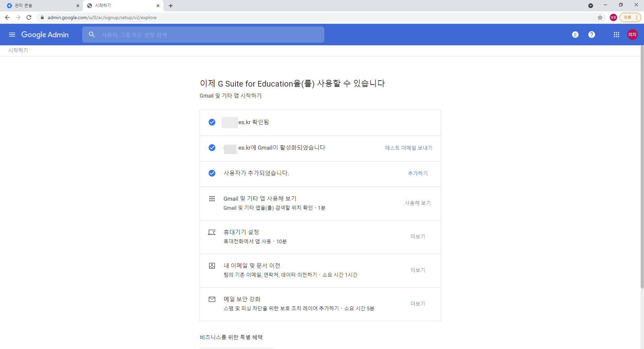Click the address bar URL

click(x=102, y=17)
